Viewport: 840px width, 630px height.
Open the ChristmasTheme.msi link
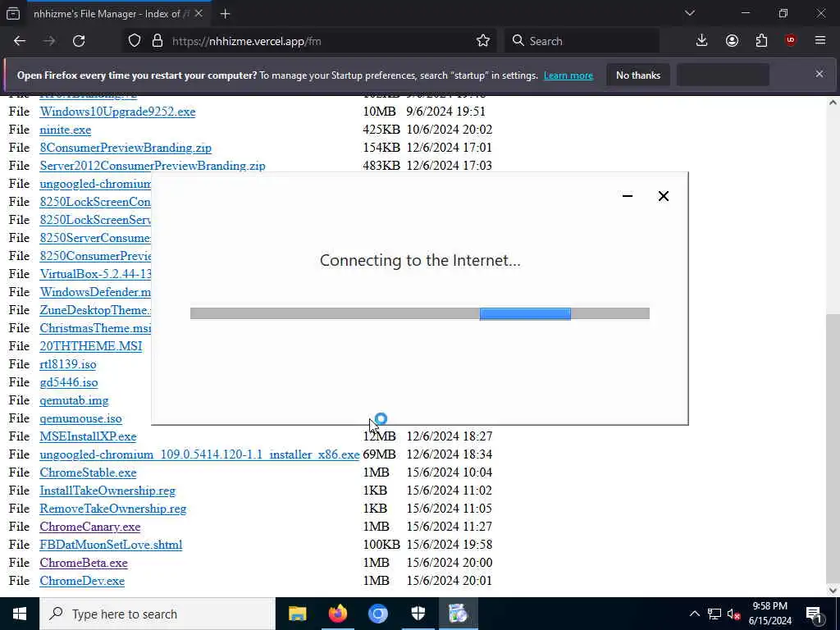click(95, 328)
